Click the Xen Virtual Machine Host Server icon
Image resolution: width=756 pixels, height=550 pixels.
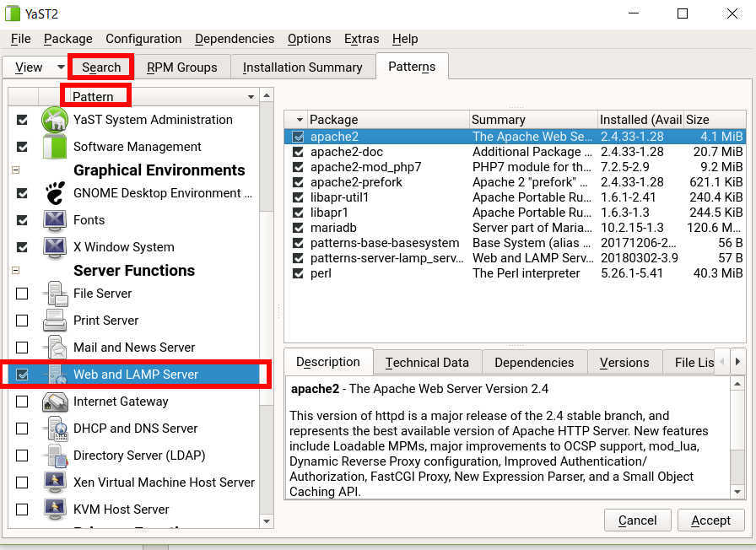55,483
